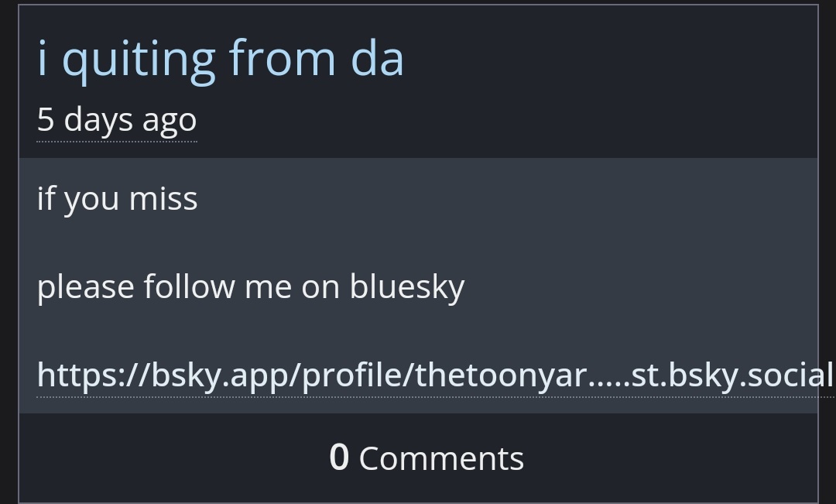Click the word "follow" in the journal body
The height and width of the screenshot is (504, 836).
[x=189, y=287]
